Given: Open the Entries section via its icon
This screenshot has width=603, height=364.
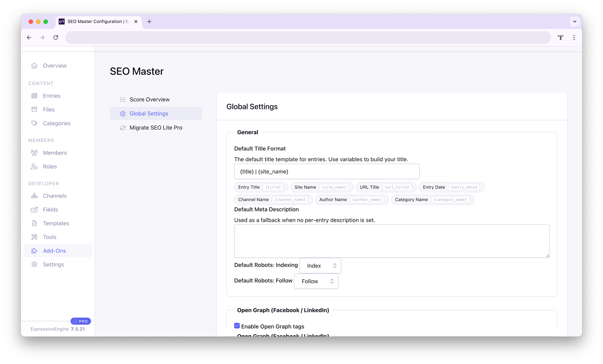Looking at the screenshot, I should click(x=35, y=96).
